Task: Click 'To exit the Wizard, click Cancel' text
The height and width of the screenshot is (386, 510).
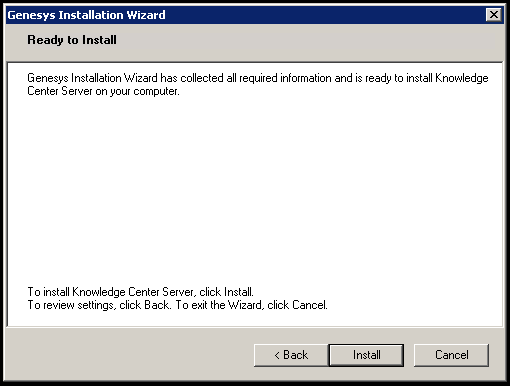Action: [251, 305]
